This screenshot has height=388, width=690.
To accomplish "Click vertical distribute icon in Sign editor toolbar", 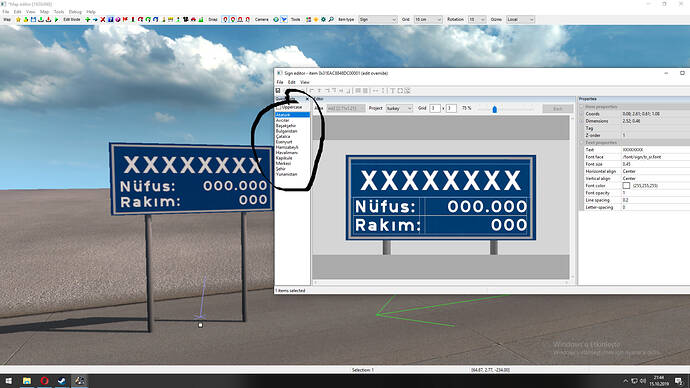I will click(383, 91).
